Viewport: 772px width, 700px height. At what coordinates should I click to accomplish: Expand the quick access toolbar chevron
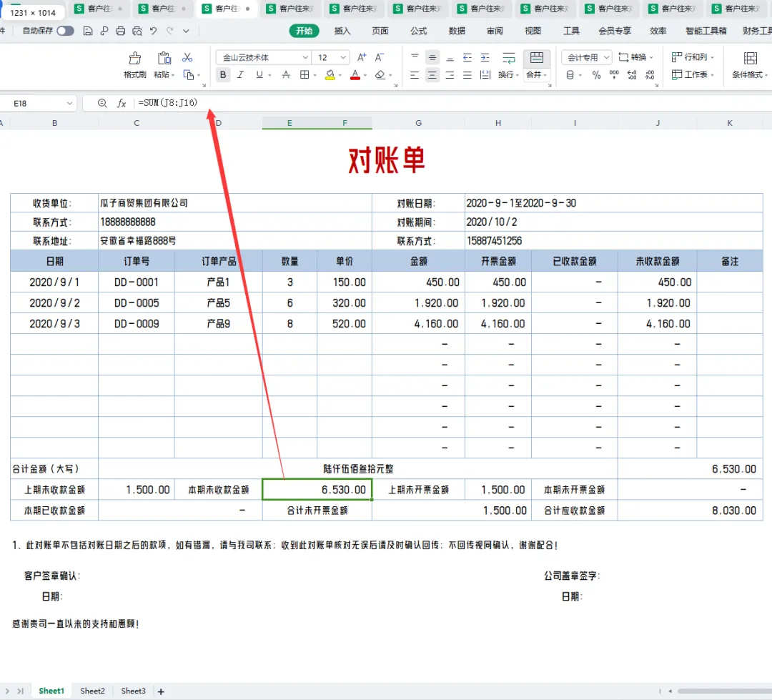(x=186, y=31)
